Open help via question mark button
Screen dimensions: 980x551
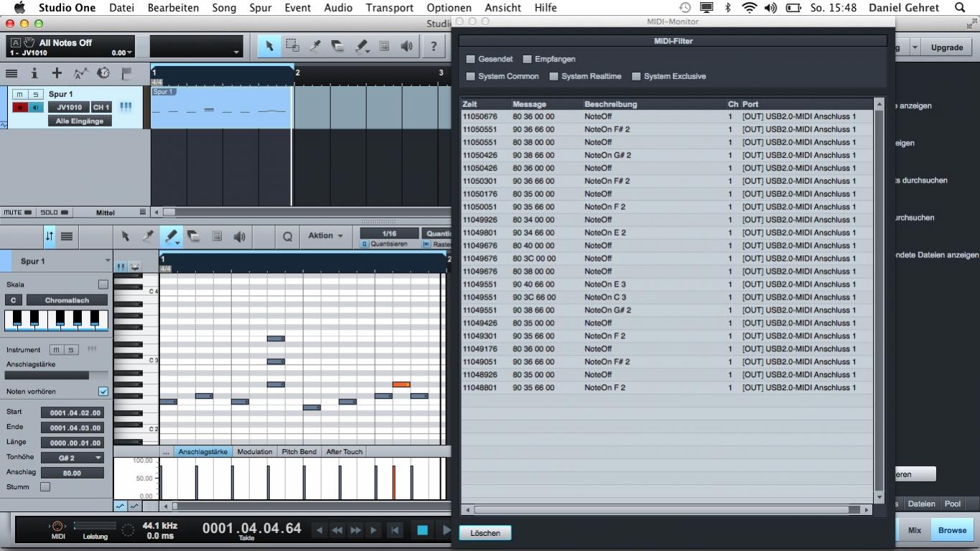pyautogui.click(x=433, y=46)
